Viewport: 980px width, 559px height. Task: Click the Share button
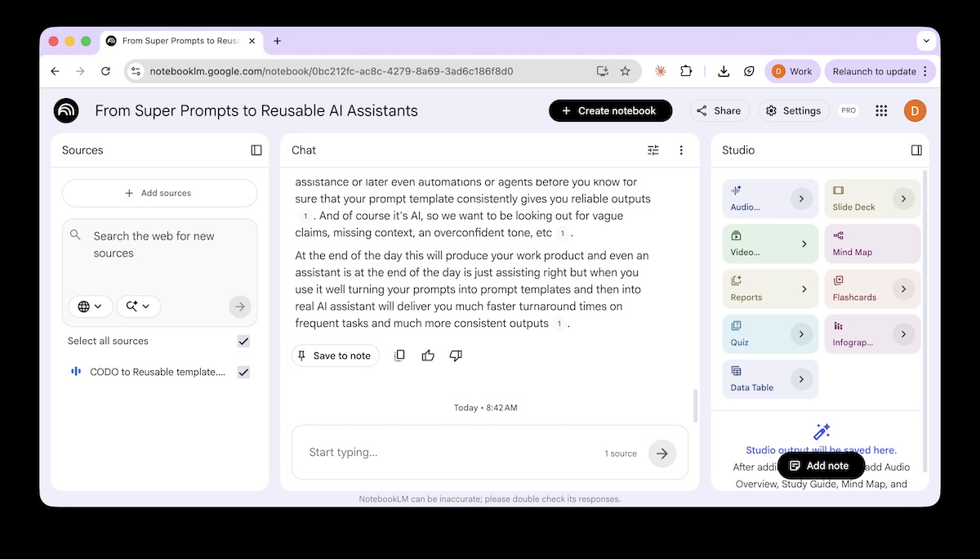pos(719,110)
